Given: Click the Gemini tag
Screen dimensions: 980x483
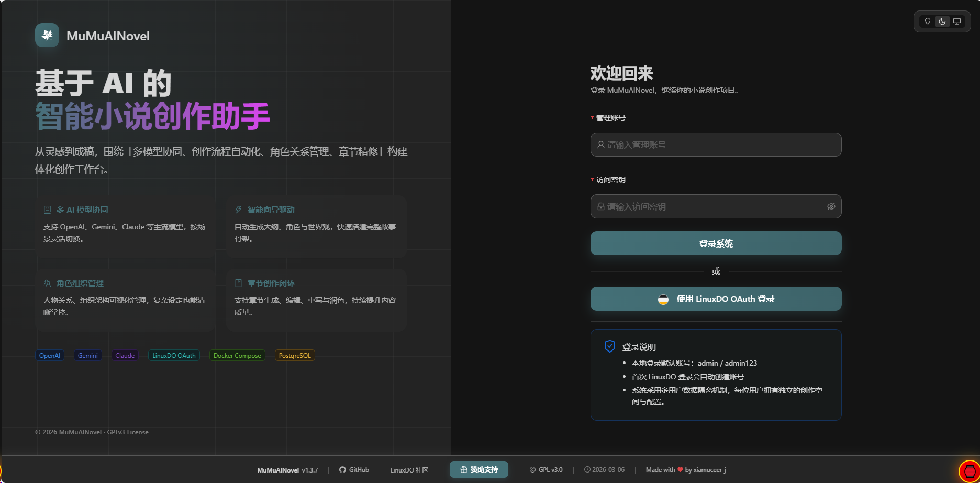Looking at the screenshot, I should point(88,356).
